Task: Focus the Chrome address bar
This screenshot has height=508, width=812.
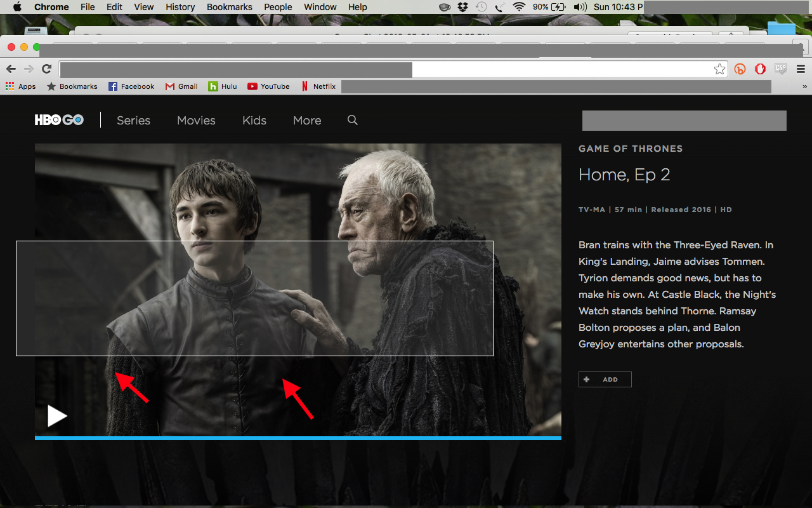Action: pyautogui.click(x=392, y=69)
